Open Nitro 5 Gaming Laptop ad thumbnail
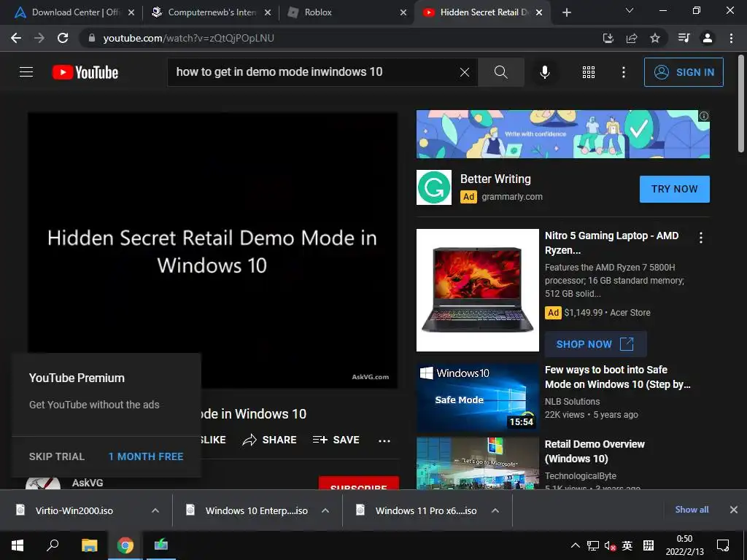This screenshot has width=747, height=560. 477,290
